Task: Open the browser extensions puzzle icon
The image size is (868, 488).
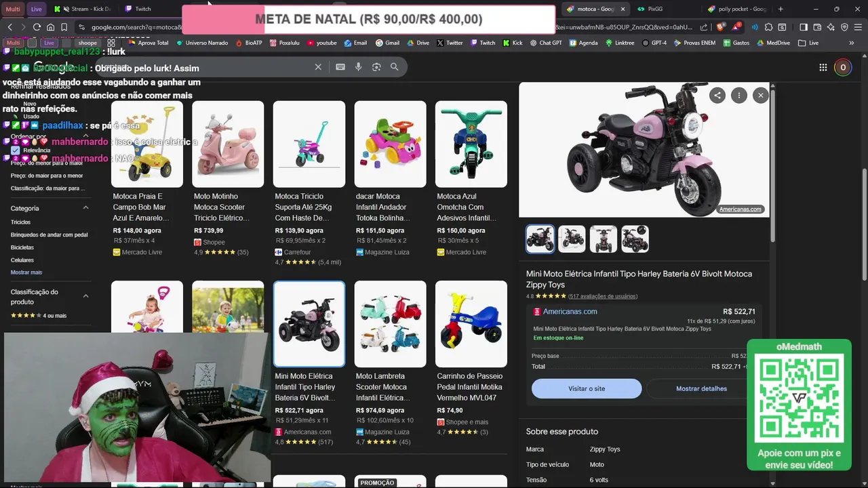Action: coord(768,27)
